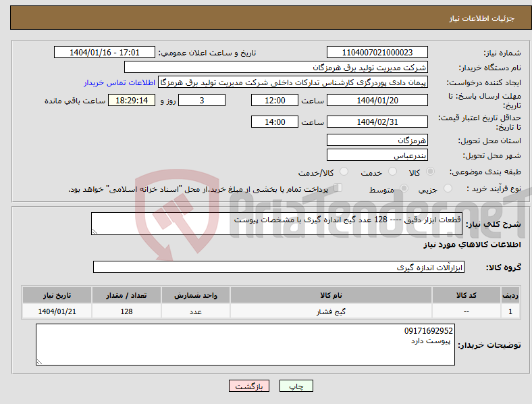Click the response deadline date 1404/01/20
The image size is (532, 404).
click(377, 100)
